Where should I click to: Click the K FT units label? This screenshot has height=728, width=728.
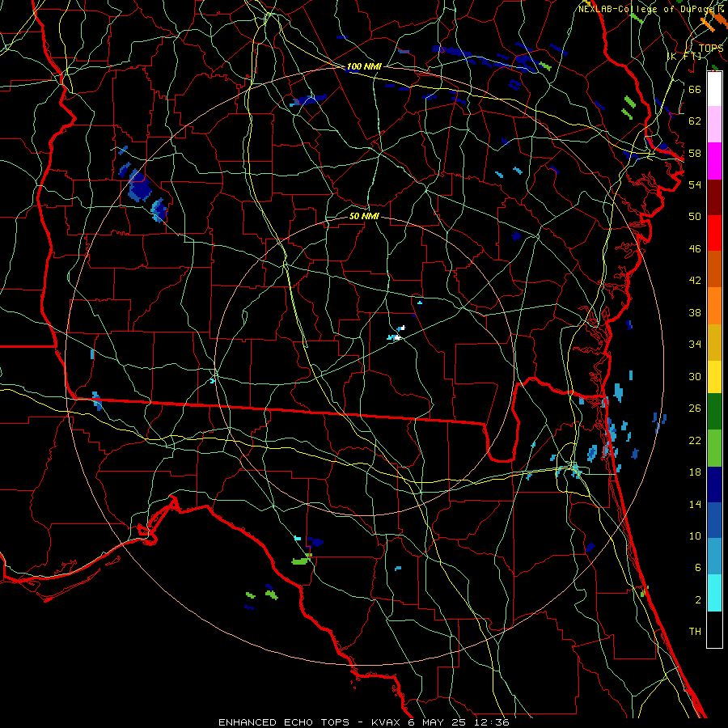coord(684,56)
